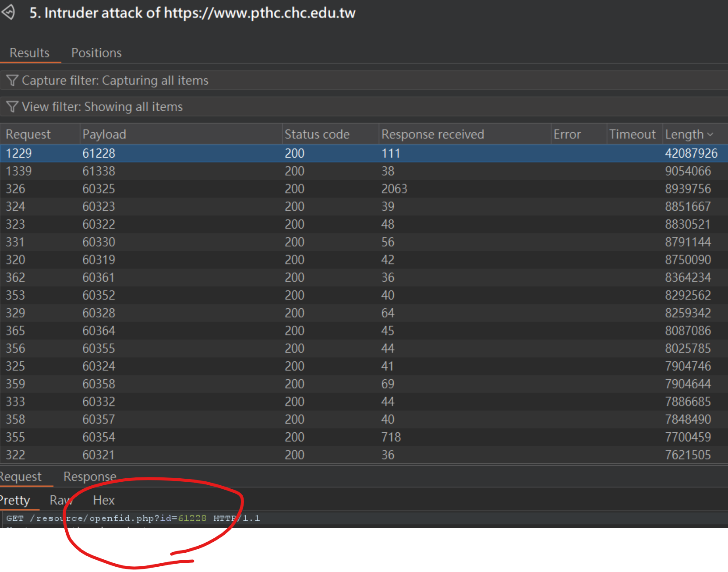Select the Pretty view tab

tap(15, 500)
